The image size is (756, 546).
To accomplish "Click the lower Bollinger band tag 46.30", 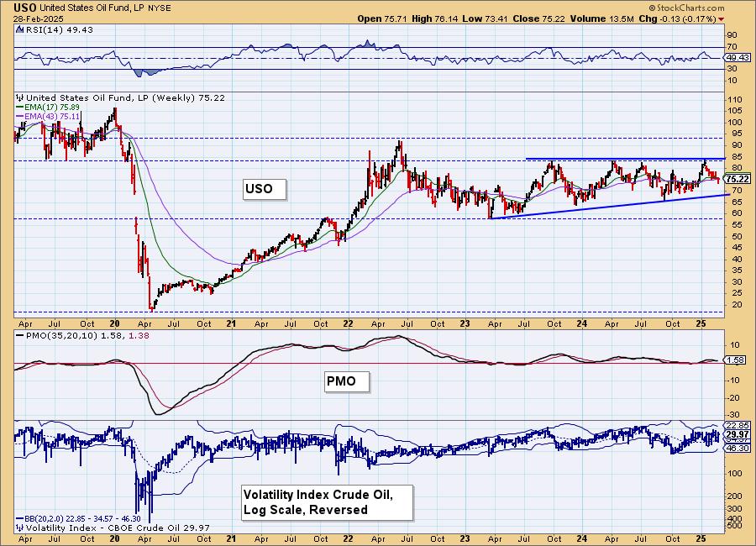I will (738, 448).
